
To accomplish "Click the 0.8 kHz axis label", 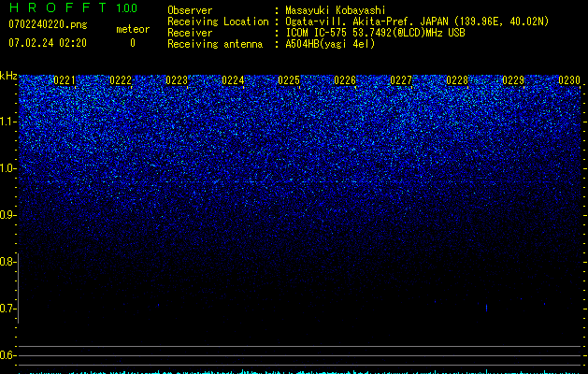I will click(7, 262).
